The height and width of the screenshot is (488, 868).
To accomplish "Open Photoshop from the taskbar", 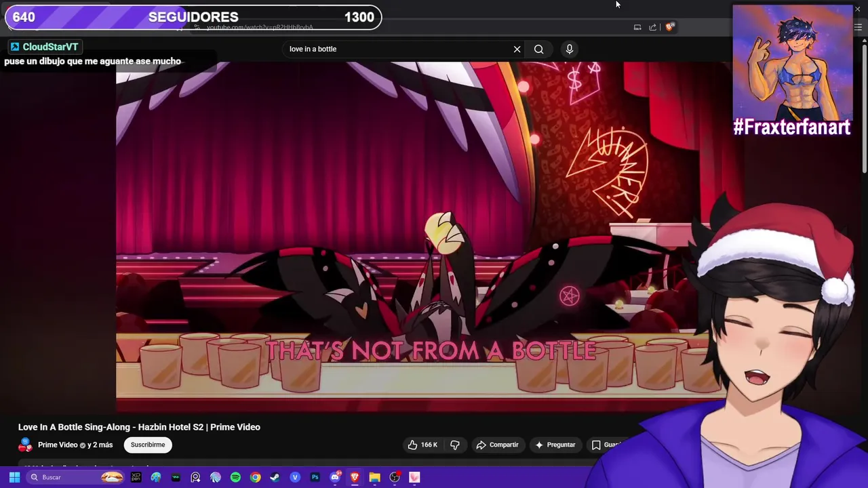I will pos(315,477).
